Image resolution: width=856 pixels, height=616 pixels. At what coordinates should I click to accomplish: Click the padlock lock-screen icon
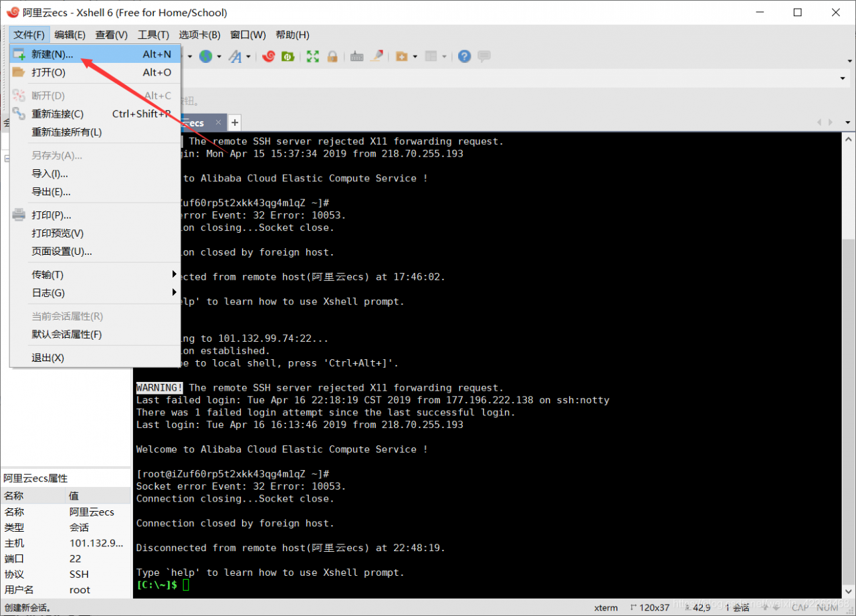click(x=332, y=57)
